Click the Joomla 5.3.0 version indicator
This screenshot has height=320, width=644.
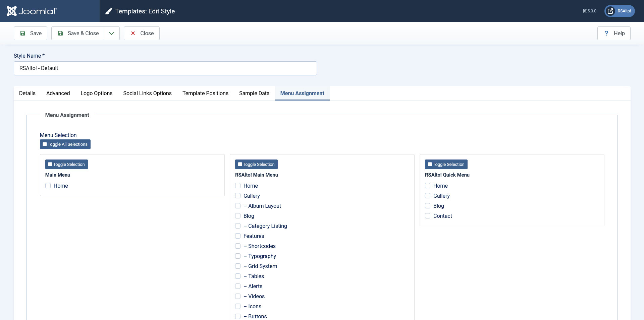click(x=589, y=11)
